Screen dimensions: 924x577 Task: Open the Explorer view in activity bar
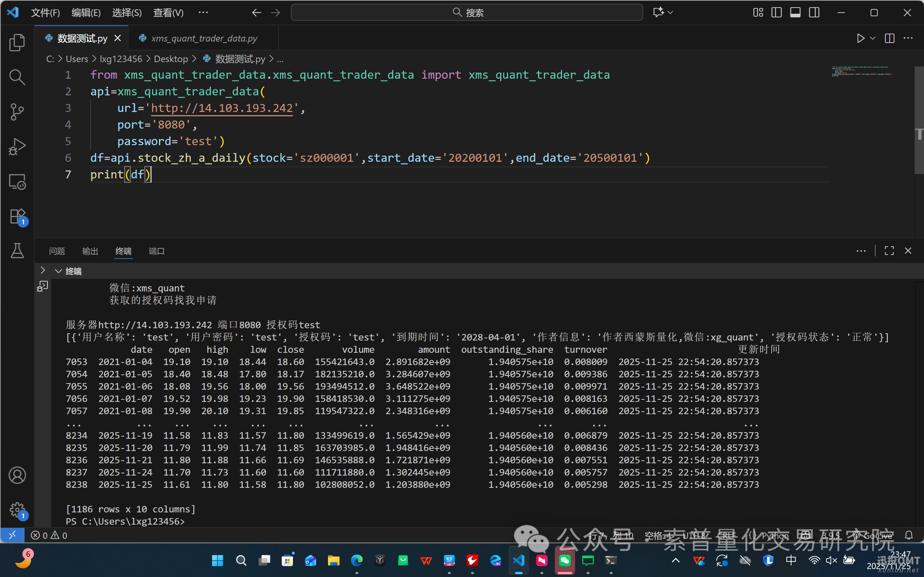point(17,42)
